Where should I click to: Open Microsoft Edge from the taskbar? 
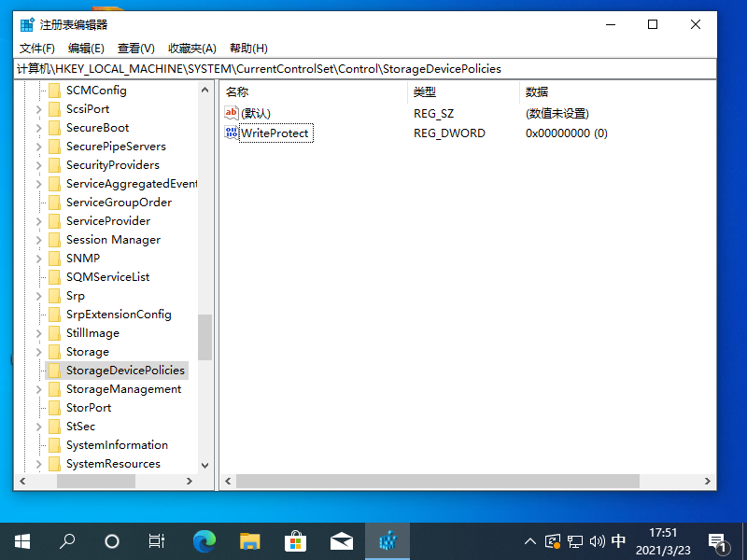click(204, 540)
